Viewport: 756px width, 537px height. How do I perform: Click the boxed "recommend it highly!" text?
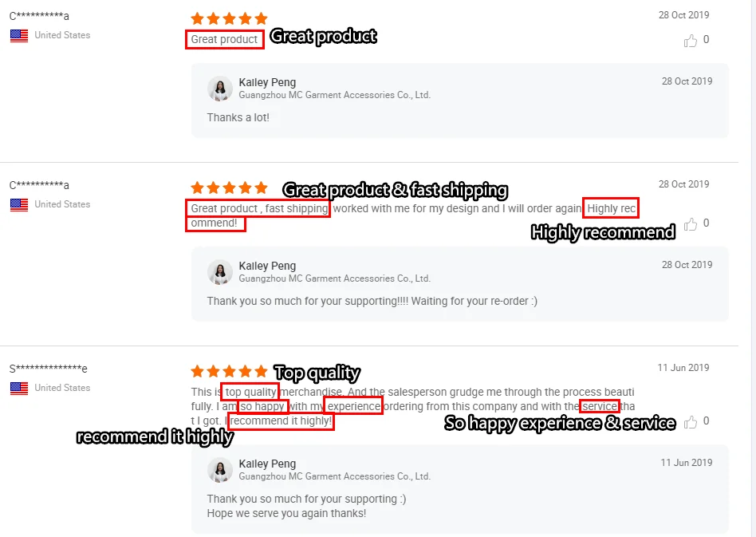tap(281, 421)
